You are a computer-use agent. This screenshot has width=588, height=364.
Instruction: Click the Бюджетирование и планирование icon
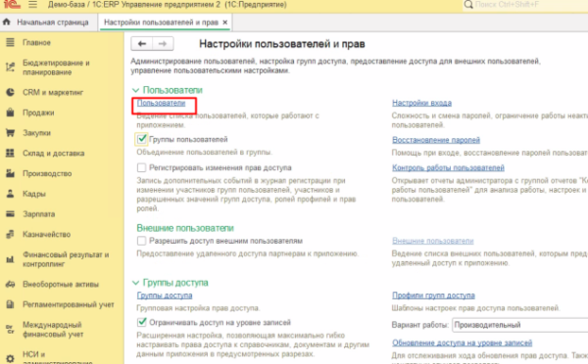pos(10,67)
